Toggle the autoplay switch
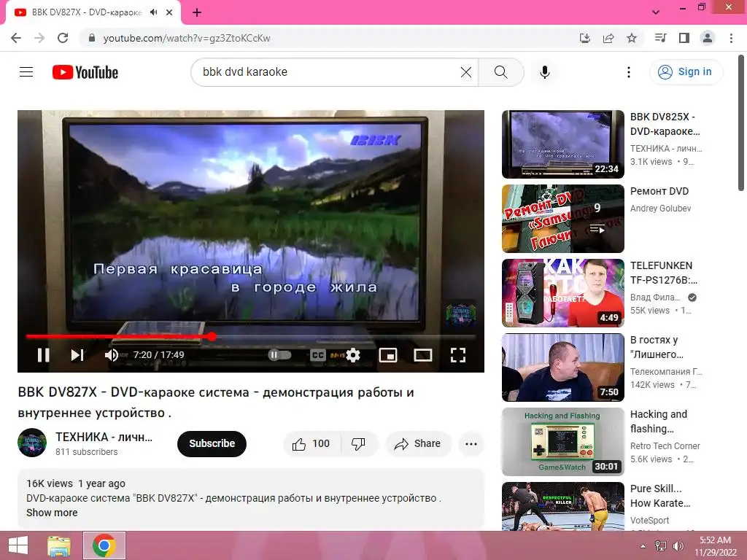 [279, 355]
